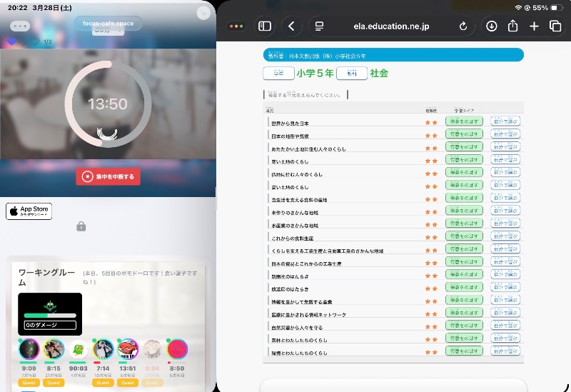
Task: Go back in Safari
Action: (291, 26)
